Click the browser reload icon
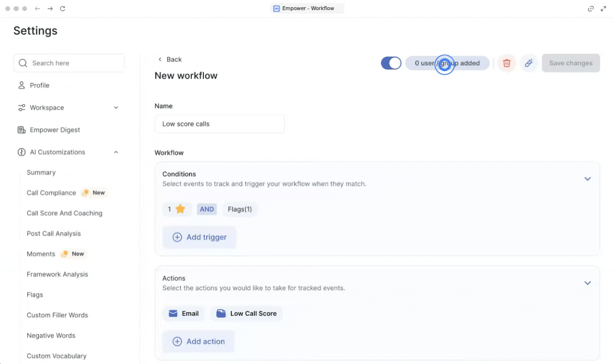 point(63,9)
